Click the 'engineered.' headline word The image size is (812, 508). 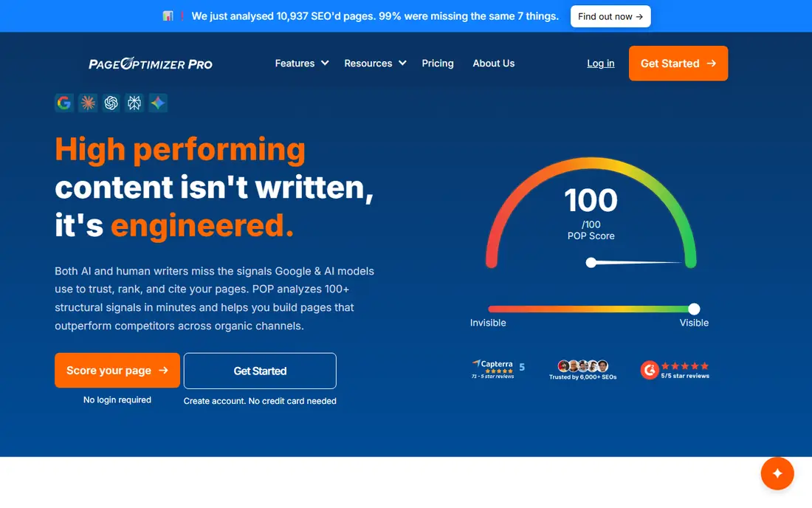(x=202, y=226)
